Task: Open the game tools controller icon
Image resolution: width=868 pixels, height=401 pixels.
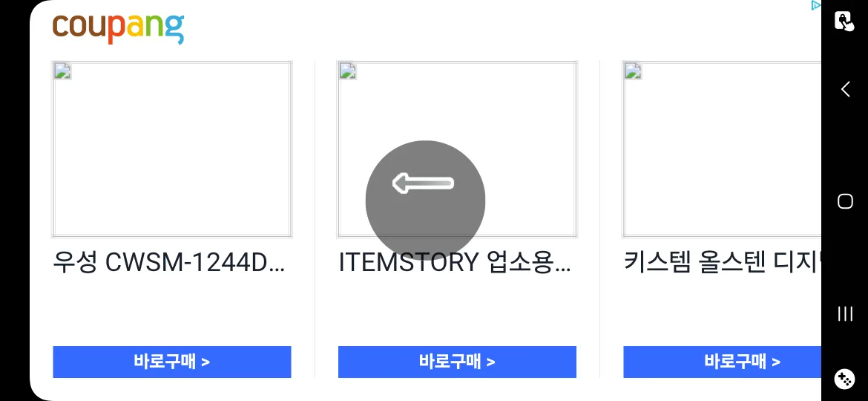Action: click(844, 379)
